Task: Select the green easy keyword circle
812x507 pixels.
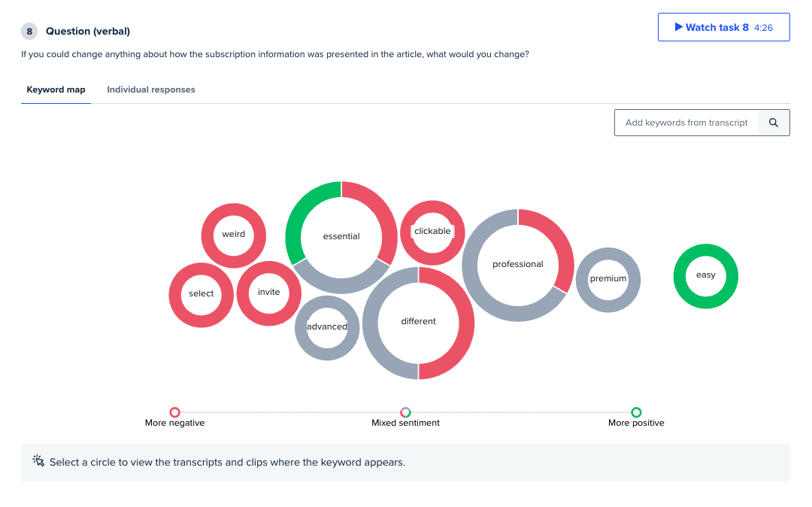Action: tap(705, 276)
